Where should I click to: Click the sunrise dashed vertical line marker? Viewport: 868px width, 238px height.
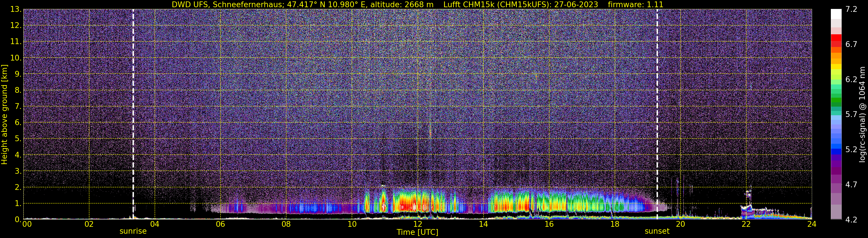[133, 114]
